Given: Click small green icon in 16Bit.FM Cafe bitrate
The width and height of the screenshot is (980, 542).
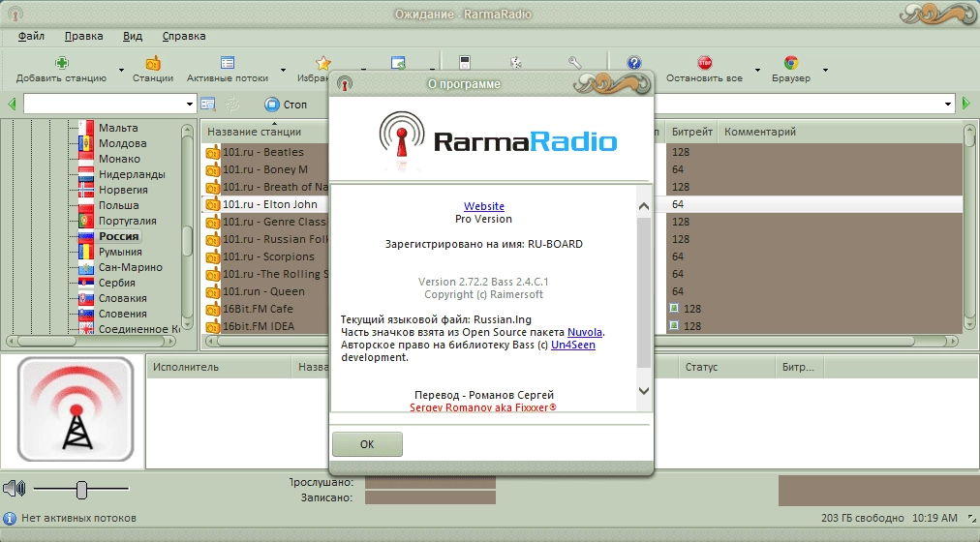Looking at the screenshot, I should click(x=674, y=309).
